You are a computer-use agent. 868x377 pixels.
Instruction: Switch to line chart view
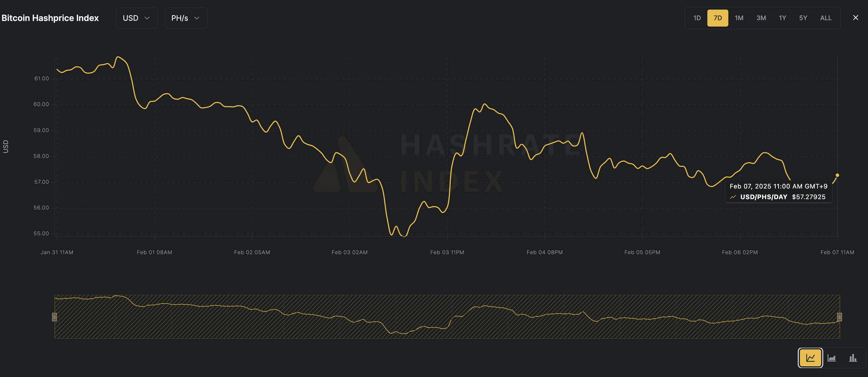tap(810, 358)
